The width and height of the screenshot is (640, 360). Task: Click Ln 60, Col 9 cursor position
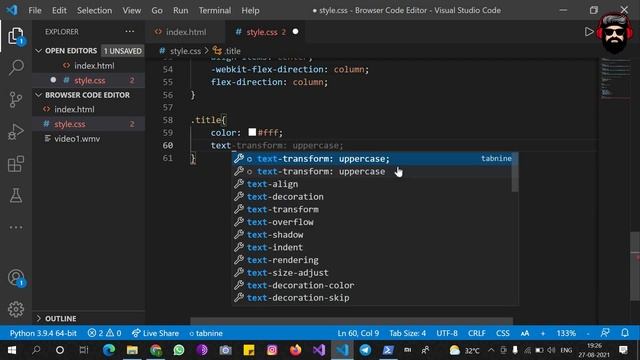point(358,333)
